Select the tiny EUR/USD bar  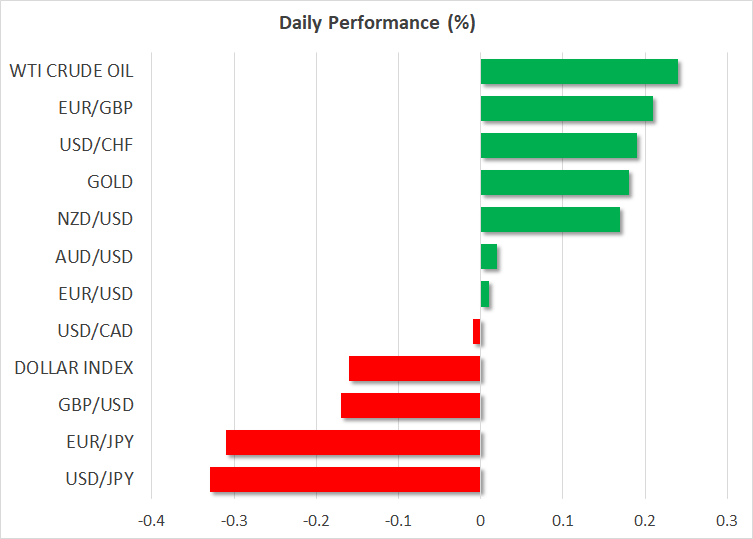coord(485,294)
